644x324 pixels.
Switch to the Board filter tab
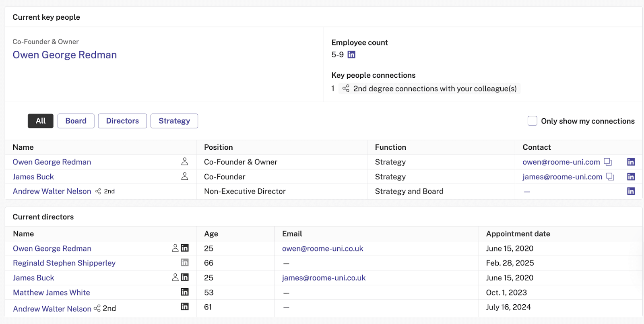pyautogui.click(x=76, y=121)
